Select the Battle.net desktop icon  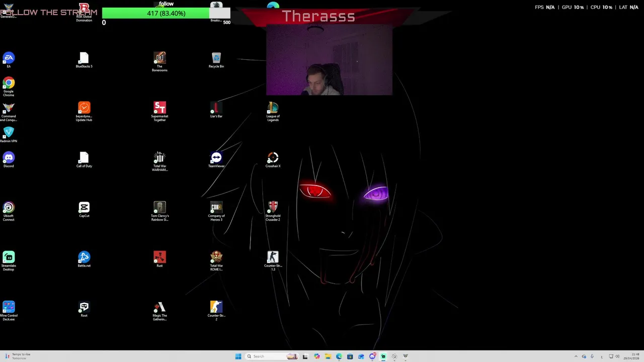click(84, 259)
